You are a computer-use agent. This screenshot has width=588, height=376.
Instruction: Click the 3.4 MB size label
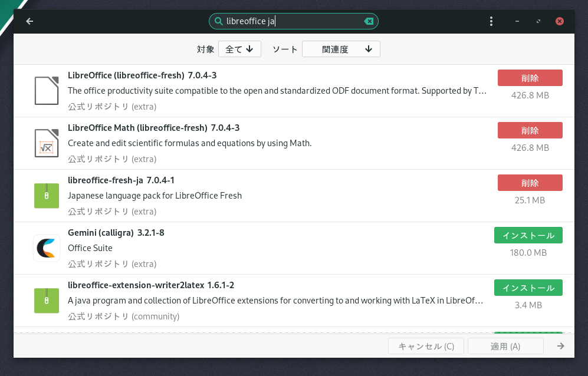pyautogui.click(x=528, y=305)
